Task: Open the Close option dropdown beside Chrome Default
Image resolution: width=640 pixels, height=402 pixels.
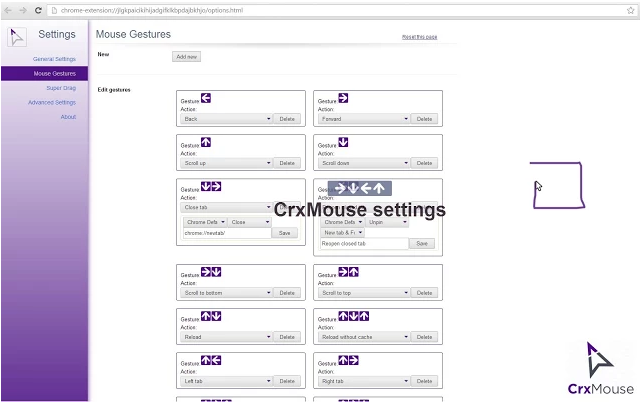Action: [250, 222]
